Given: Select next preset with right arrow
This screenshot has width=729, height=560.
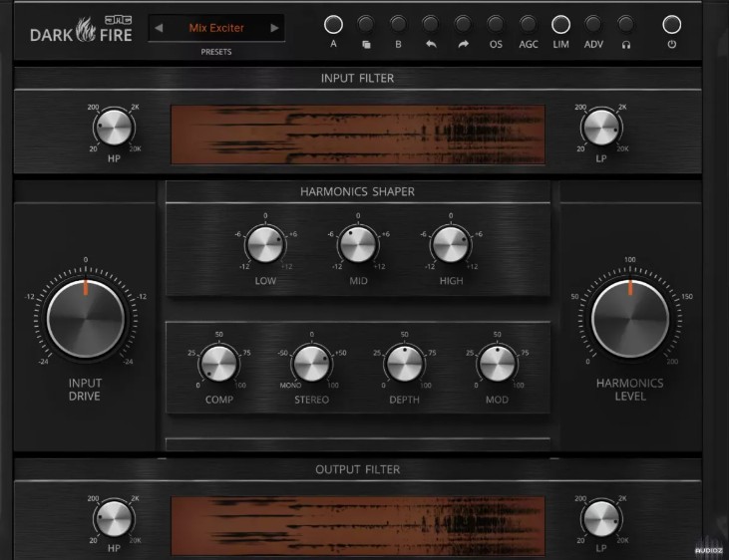Looking at the screenshot, I should (274, 28).
